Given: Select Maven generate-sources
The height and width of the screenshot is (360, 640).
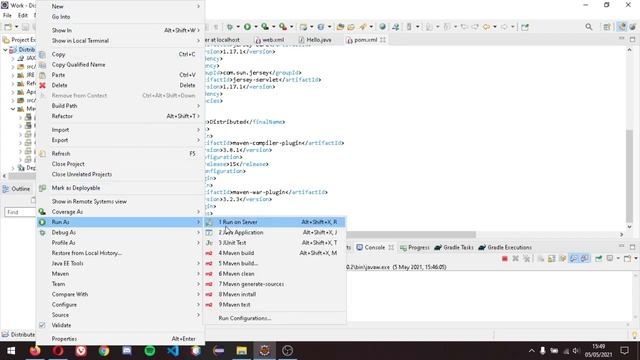Looking at the screenshot, I should point(275,284).
